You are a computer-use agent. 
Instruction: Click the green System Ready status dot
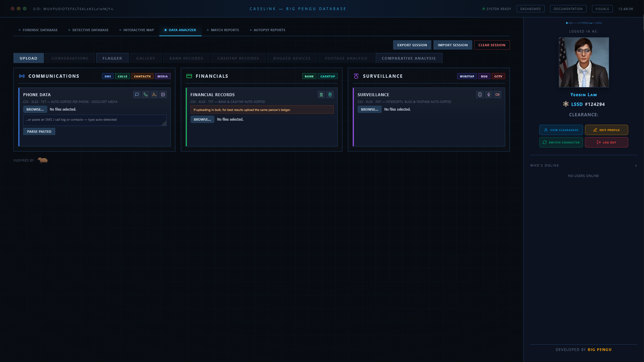pos(484,9)
